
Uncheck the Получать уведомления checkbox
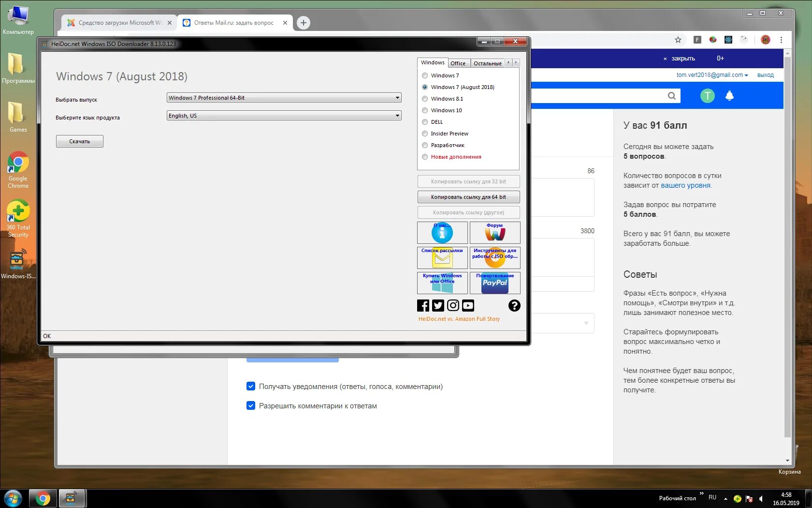tap(251, 386)
